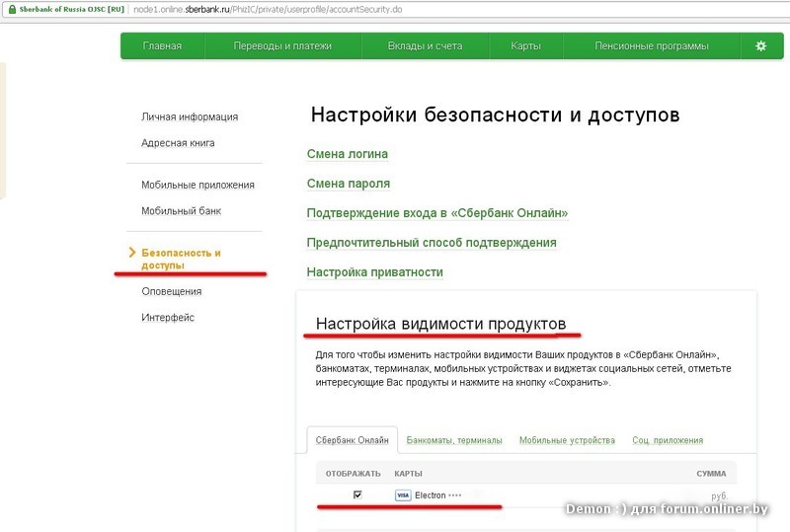Click the browser address bar URL
The image size is (790, 532).
pyautogui.click(x=257, y=8)
